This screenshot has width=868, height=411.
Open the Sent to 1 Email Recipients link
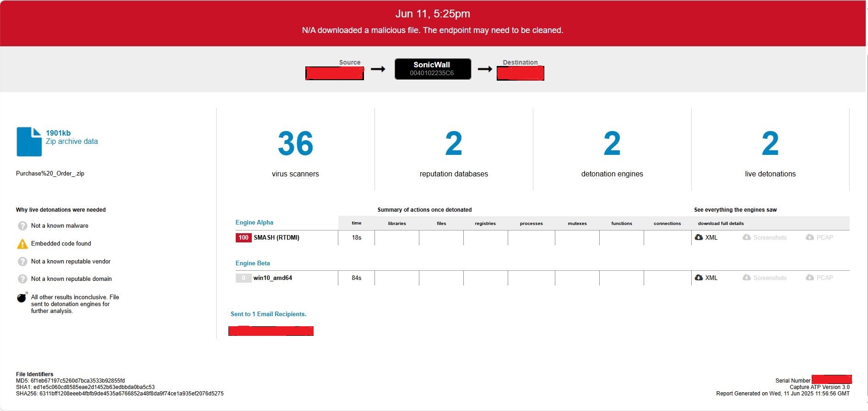coord(268,314)
